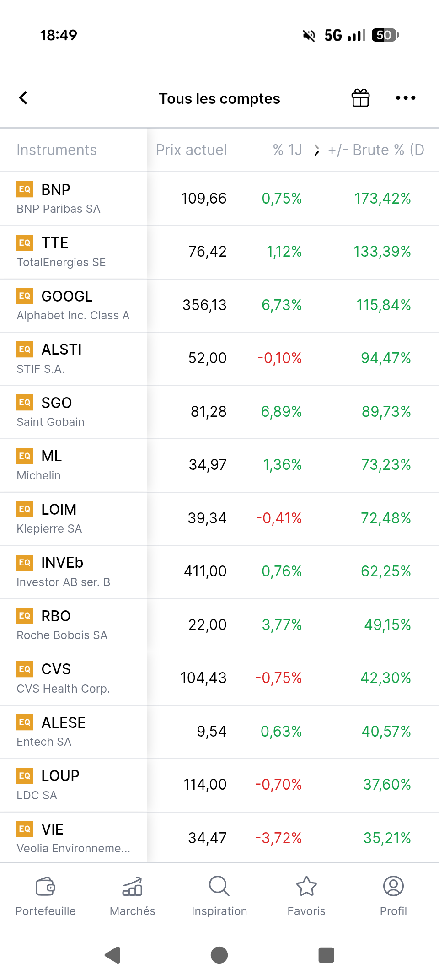Open the Profil user icon

pos(393,886)
